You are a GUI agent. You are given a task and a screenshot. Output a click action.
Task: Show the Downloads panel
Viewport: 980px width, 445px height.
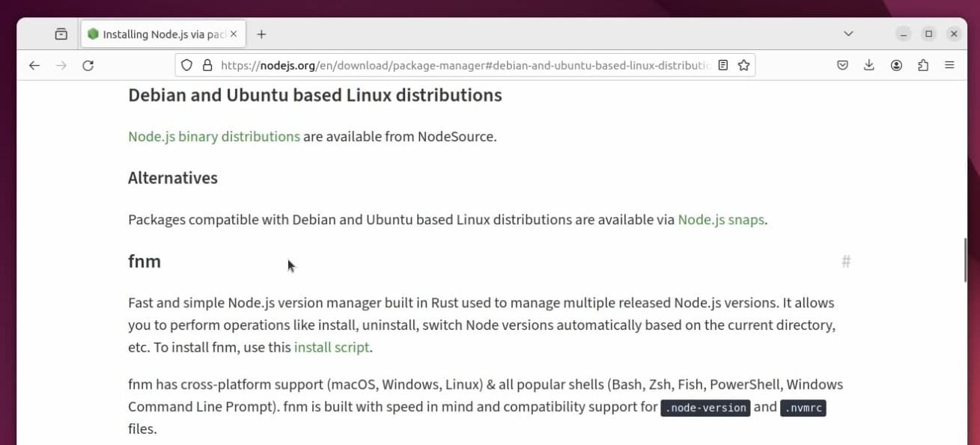(x=869, y=66)
